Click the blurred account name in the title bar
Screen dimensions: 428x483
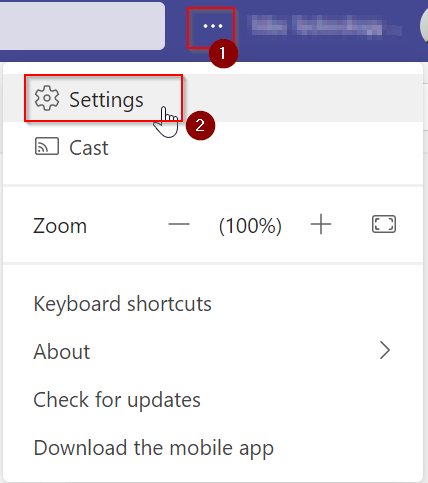click(x=326, y=25)
